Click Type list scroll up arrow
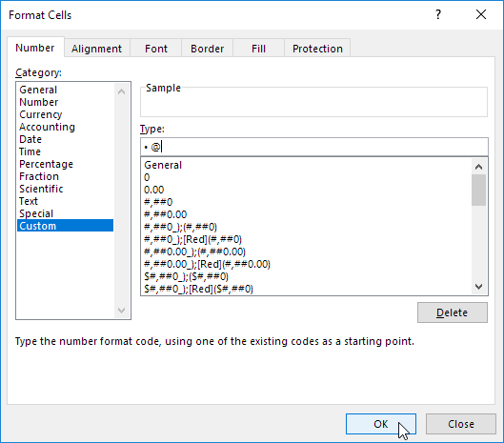The image size is (504, 443). 478,167
